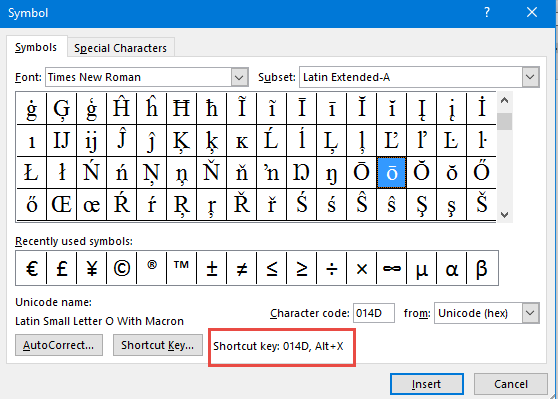Select the yen sign in recently used symbols
This screenshot has width=558, height=399.
(91, 268)
